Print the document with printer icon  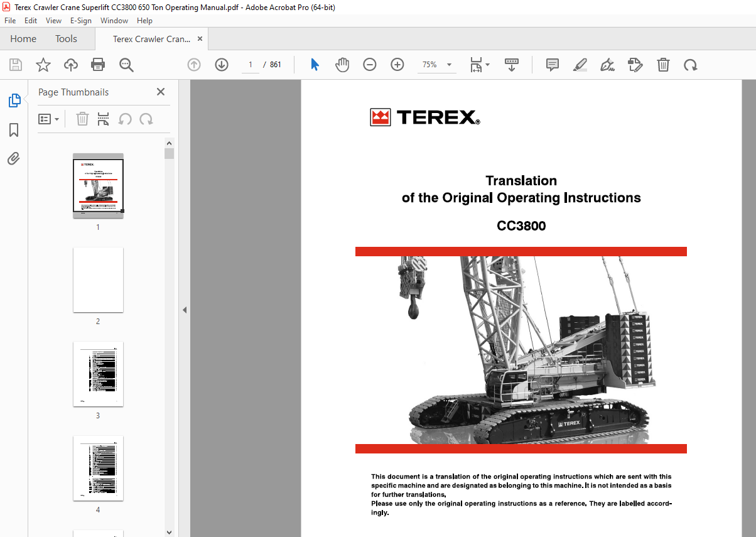[x=98, y=65]
